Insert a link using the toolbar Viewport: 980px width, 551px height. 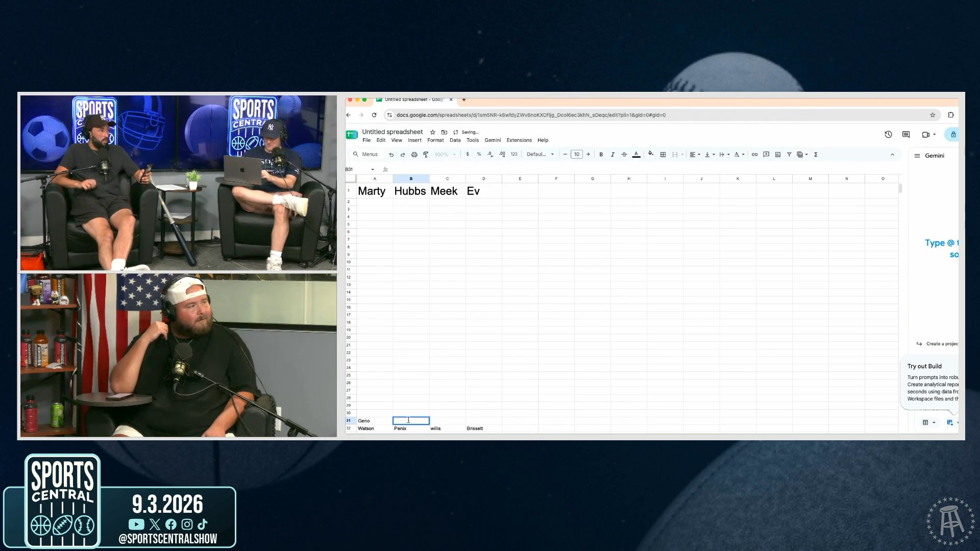tap(754, 155)
